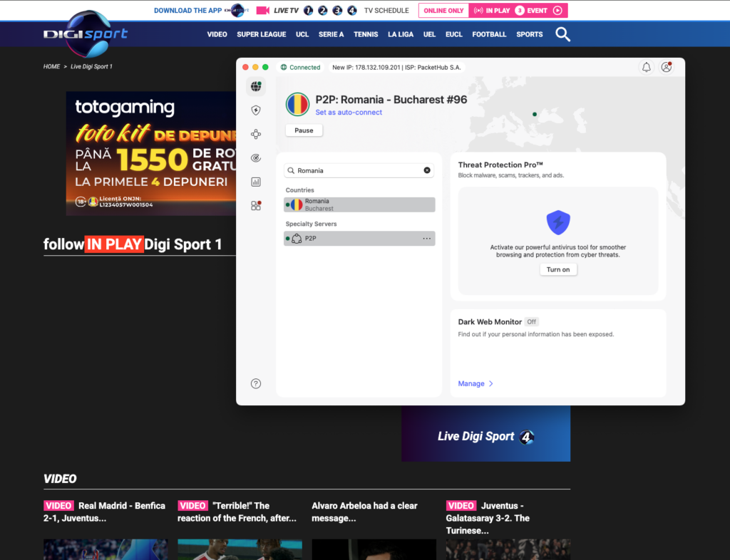
Task: Select Romania Bucharest country row
Action: (359, 204)
